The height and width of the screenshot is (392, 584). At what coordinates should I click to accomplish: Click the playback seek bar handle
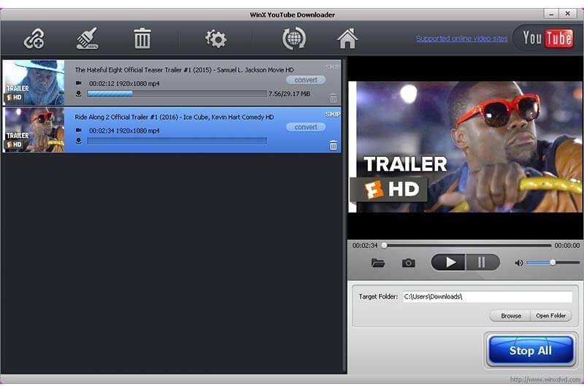coord(385,245)
